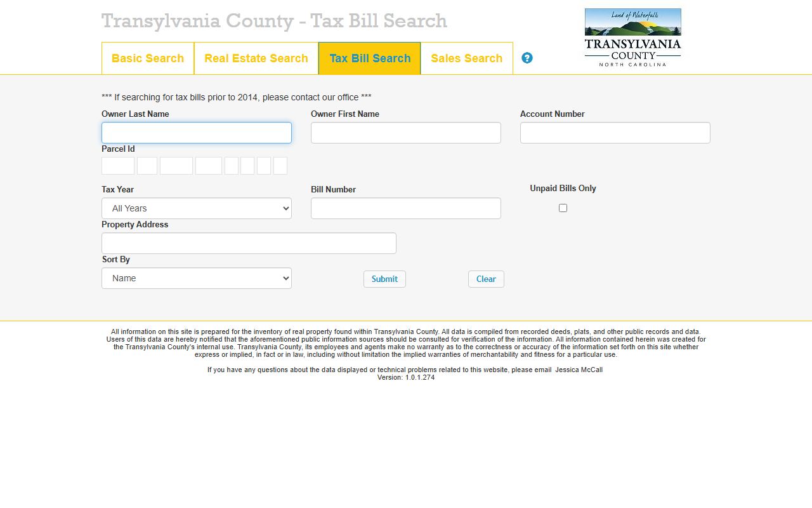Clear the search form
812x508 pixels.
coord(486,279)
